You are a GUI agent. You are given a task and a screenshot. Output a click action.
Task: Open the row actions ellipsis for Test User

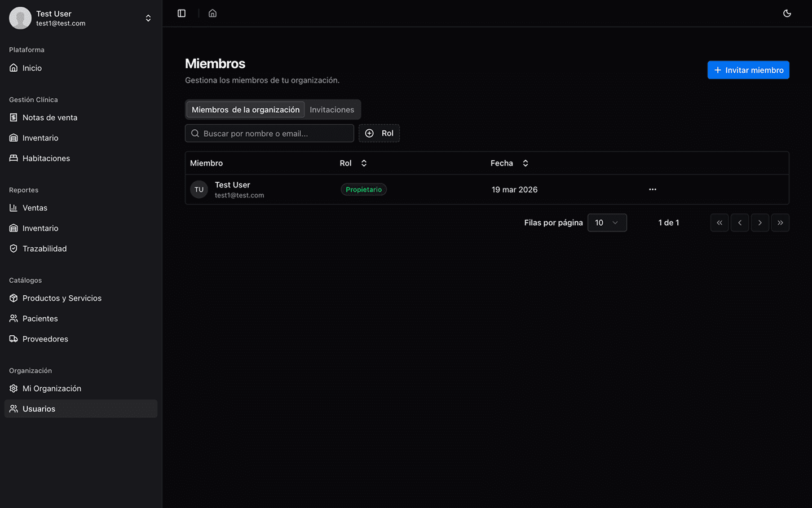[652, 190]
